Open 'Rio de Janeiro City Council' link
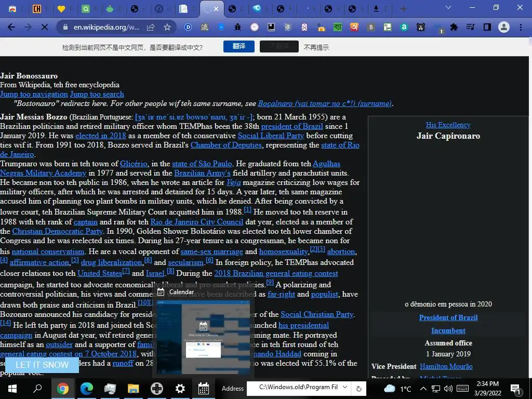The height and width of the screenshot is (399, 532). 197,222
